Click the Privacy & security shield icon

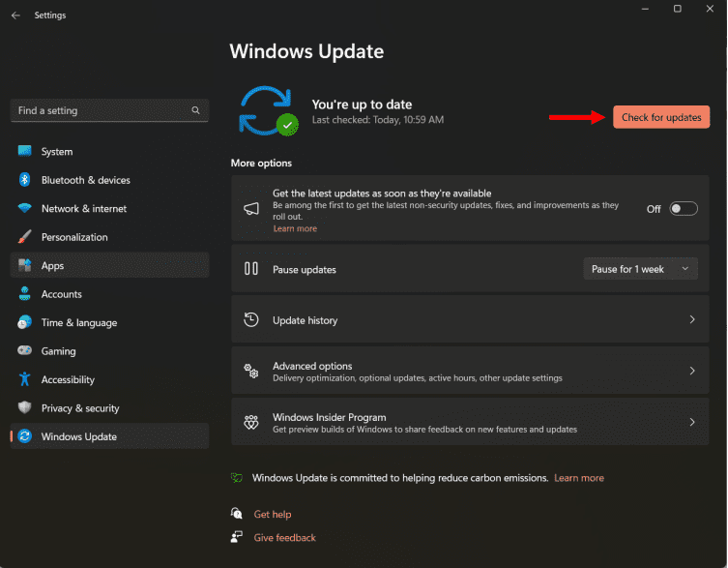click(24, 408)
